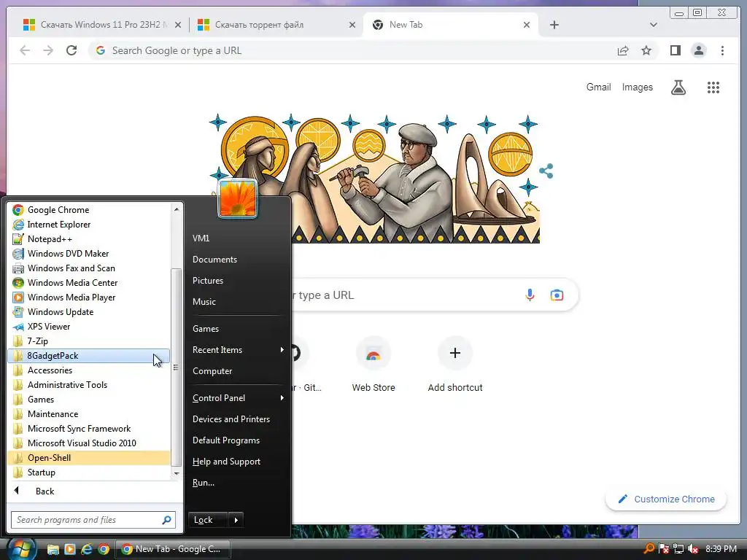The image size is (747, 560).
Task: Expand Recent Items submenu
Action: 237,349
